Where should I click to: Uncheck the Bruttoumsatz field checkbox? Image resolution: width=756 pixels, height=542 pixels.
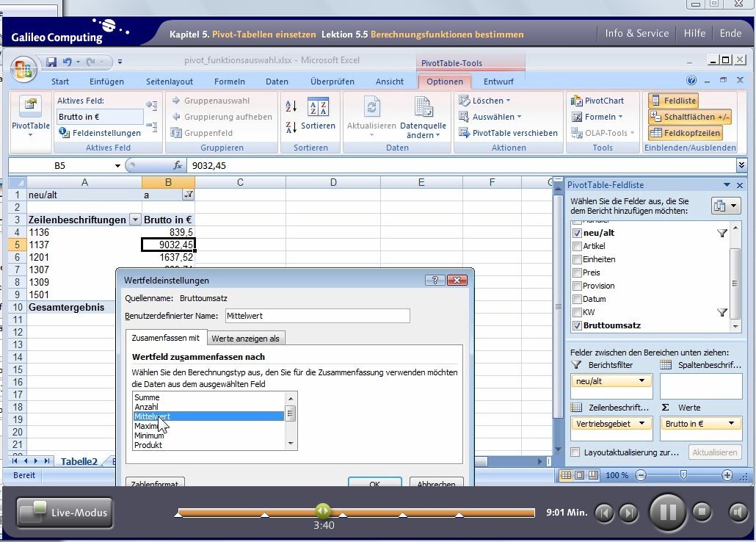pyautogui.click(x=577, y=326)
